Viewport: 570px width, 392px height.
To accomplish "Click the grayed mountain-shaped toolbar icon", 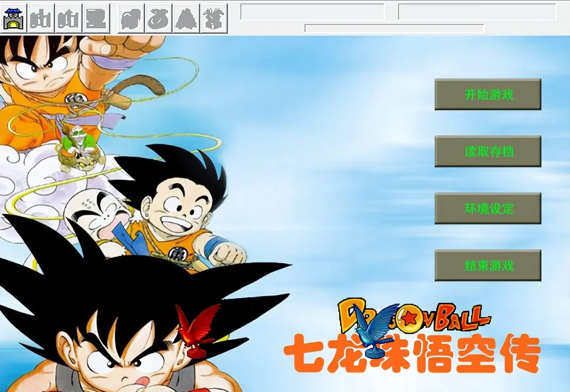I will [x=186, y=18].
